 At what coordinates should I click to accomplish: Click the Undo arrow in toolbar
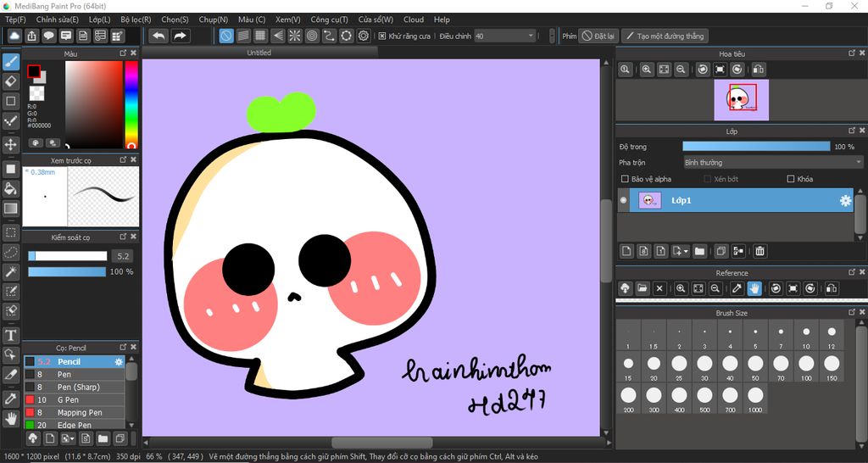(x=159, y=36)
